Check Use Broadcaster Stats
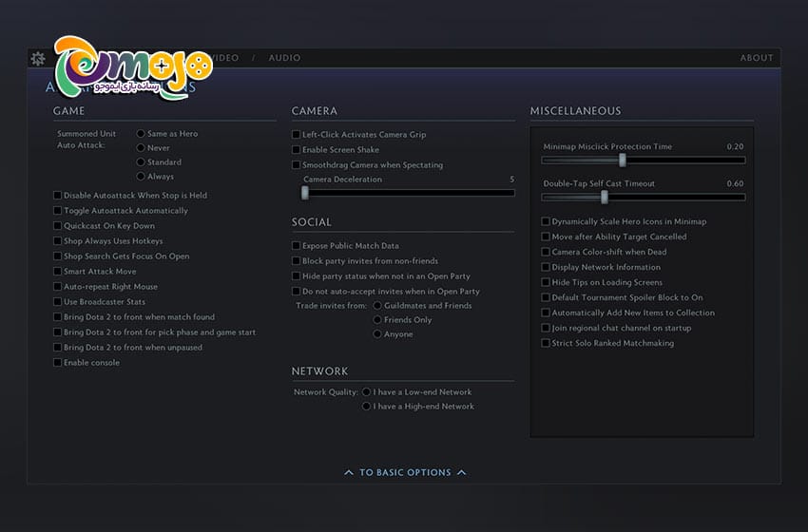 58,302
